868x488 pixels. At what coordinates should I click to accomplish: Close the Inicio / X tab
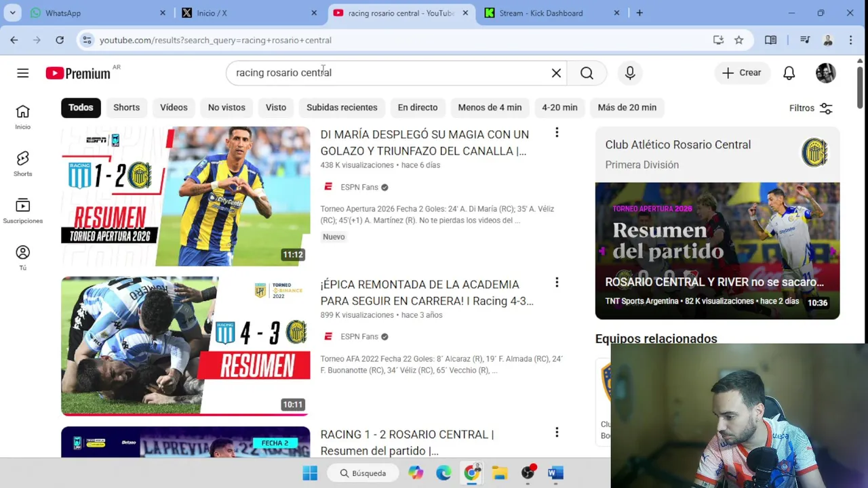(314, 13)
